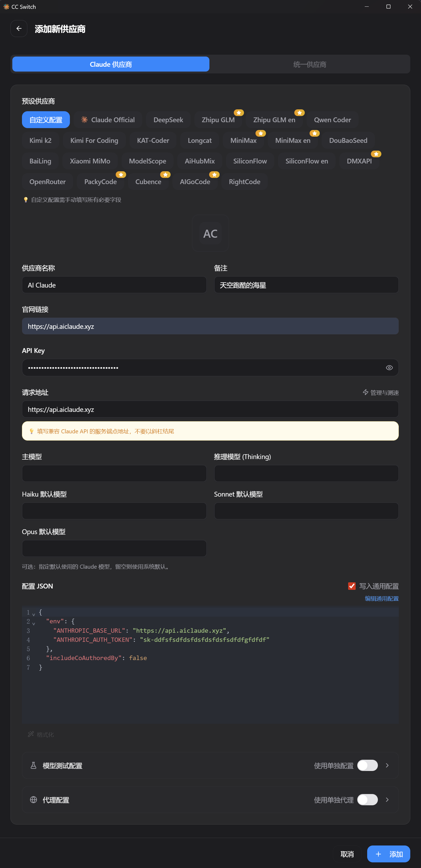Image resolution: width=421 pixels, height=868 pixels.
Task: Cancel with the 取消 button
Action: pos(347,854)
